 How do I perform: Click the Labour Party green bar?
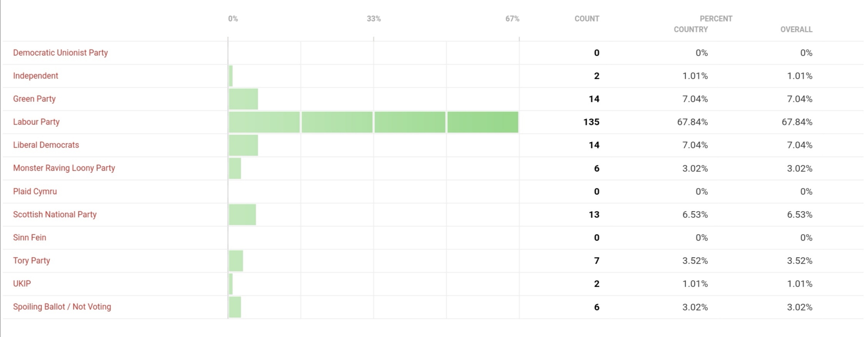[x=373, y=122]
